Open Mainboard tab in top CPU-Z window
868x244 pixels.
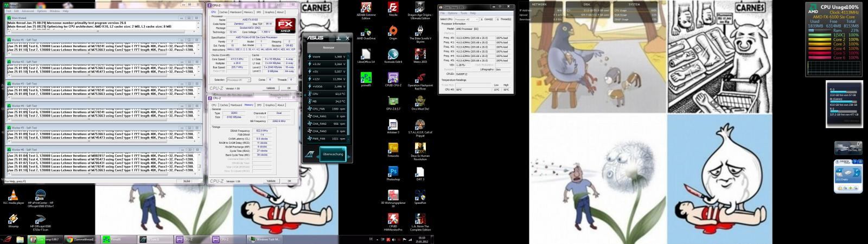236,12
